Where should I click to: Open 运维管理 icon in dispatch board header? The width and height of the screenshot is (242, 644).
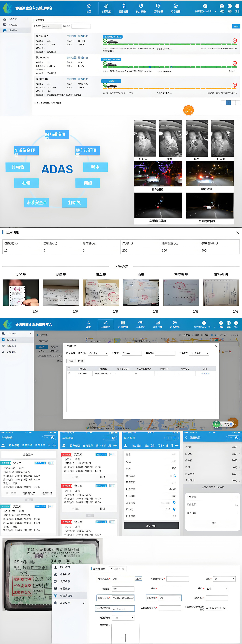click(x=158, y=6)
